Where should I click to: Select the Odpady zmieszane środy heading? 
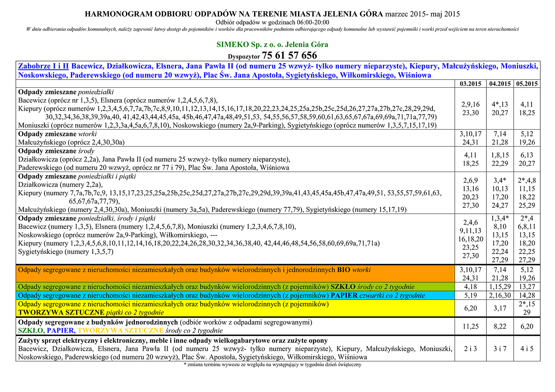click(56, 151)
